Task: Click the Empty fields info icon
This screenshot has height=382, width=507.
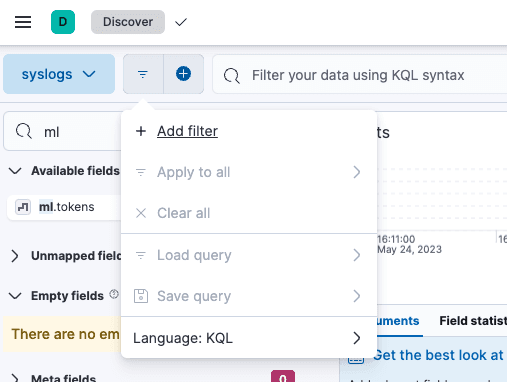Action: (114, 294)
